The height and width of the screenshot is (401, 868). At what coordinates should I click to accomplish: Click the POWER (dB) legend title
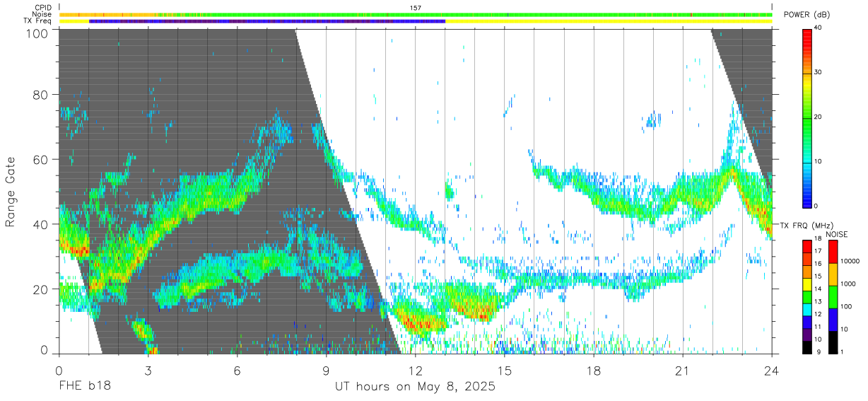click(807, 15)
